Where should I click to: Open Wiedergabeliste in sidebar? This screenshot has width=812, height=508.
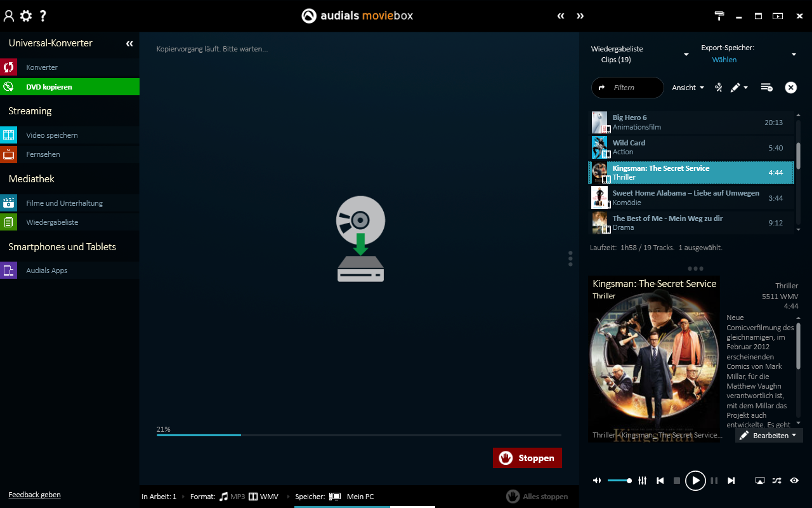[70, 222]
